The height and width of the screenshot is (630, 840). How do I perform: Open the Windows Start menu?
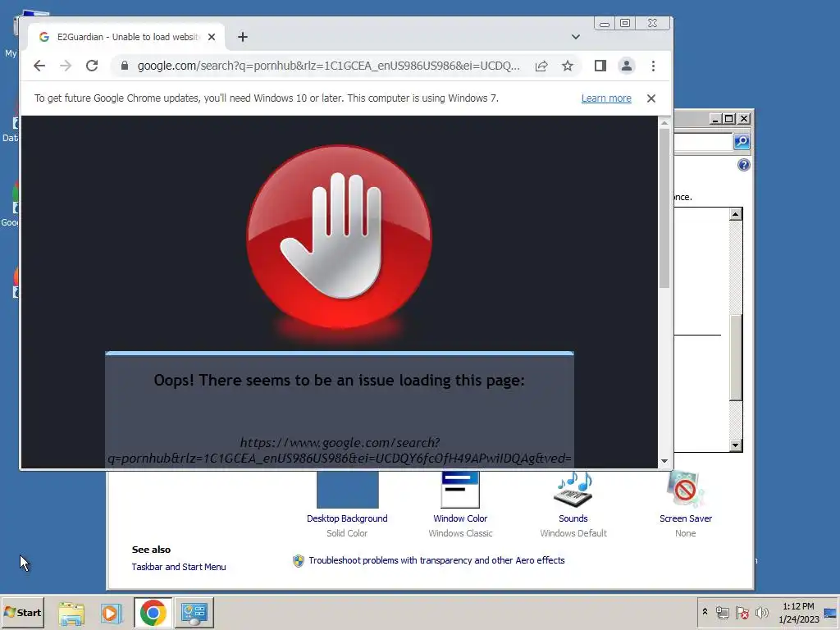[22, 612]
